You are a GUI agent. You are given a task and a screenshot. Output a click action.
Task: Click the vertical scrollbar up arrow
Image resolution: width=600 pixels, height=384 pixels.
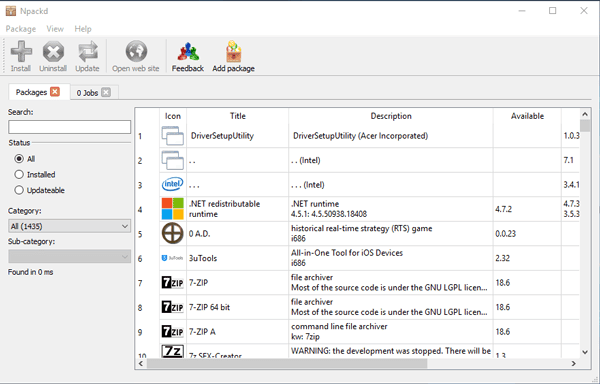(585, 114)
